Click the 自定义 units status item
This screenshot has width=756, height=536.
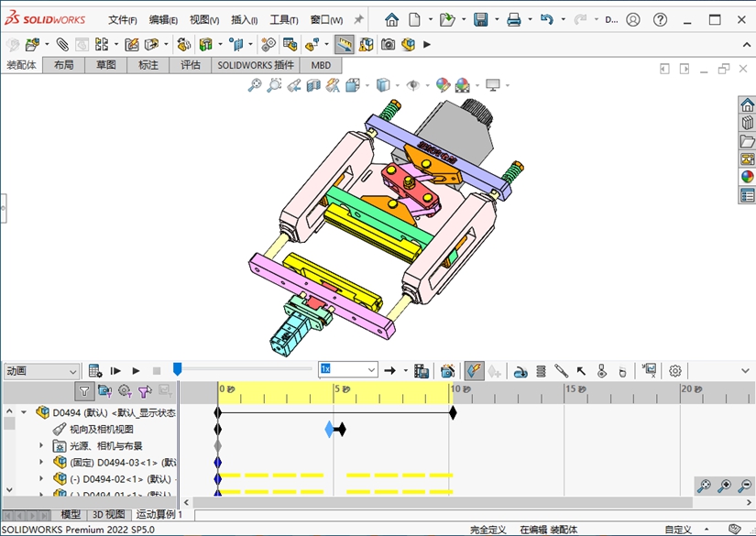(x=678, y=530)
